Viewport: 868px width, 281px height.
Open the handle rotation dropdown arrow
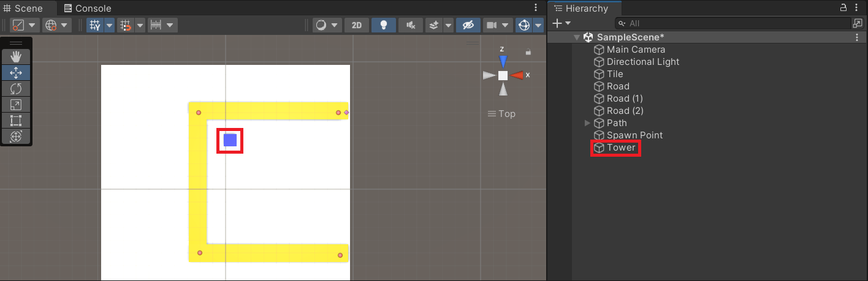coord(66,25)
